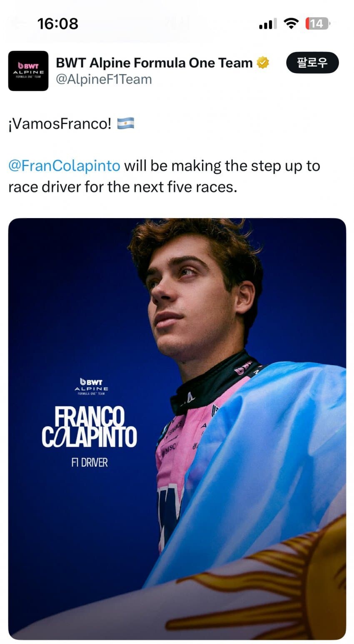
Task: Open the Franco Colapinto announcement image
Action: tap(177, 429)
